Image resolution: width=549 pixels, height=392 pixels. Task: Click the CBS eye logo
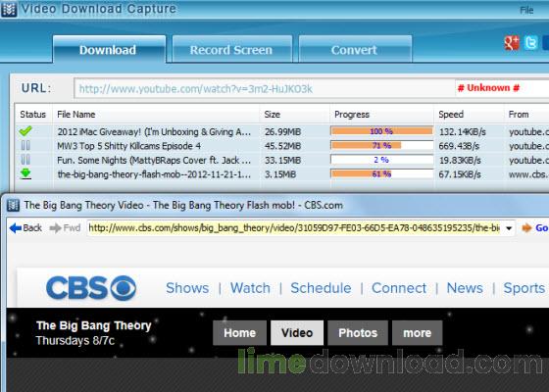124,288
